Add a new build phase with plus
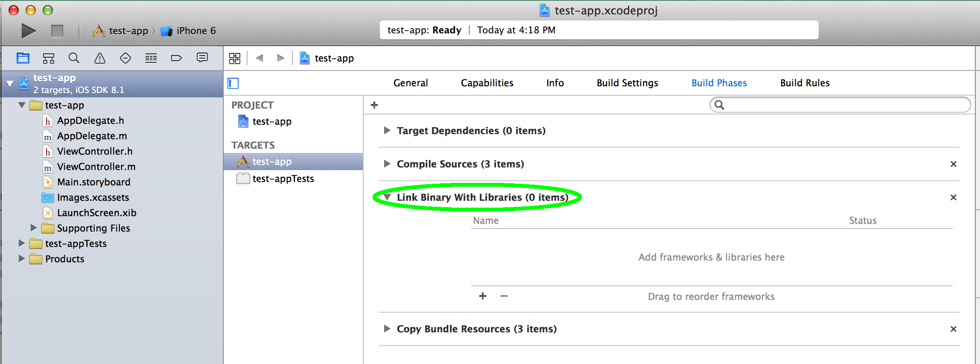980x364 pixels. (x=374, y=105)
